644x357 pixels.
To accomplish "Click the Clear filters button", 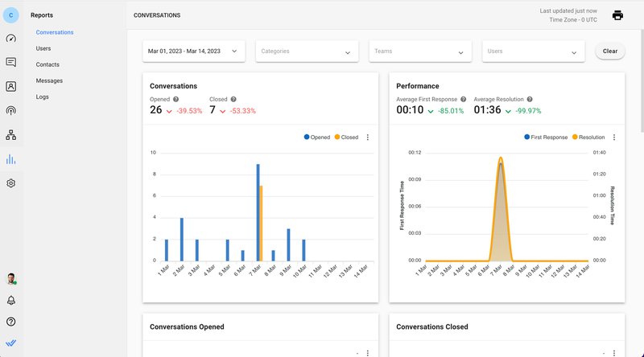I will point(610,51).
